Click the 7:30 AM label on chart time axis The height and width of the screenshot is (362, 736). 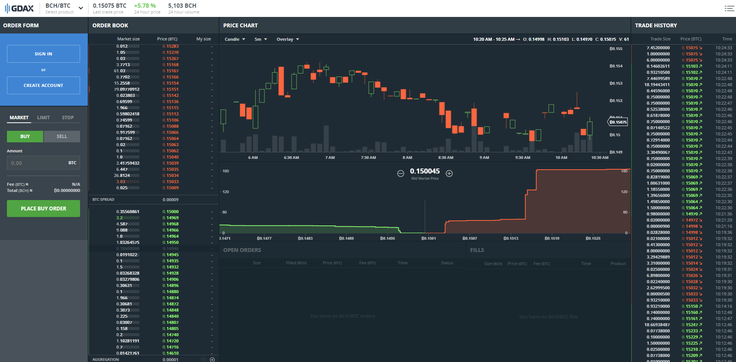click(x=368, y=158)
